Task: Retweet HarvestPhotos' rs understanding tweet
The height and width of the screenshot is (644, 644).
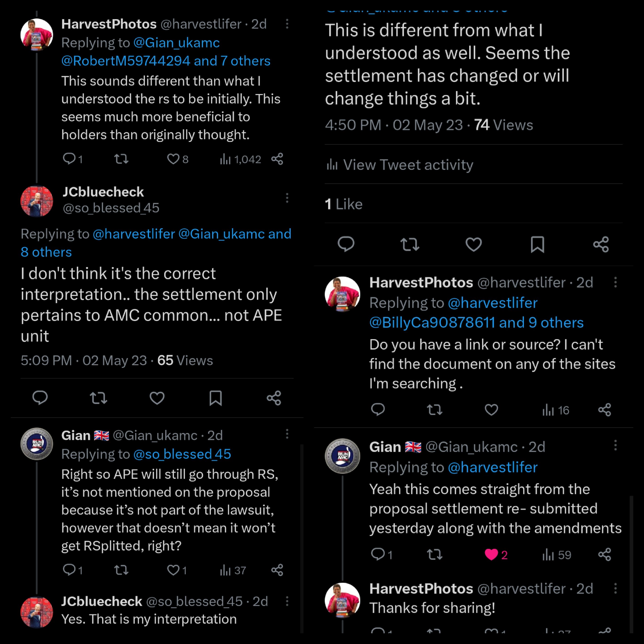Action: coord(121,159)
